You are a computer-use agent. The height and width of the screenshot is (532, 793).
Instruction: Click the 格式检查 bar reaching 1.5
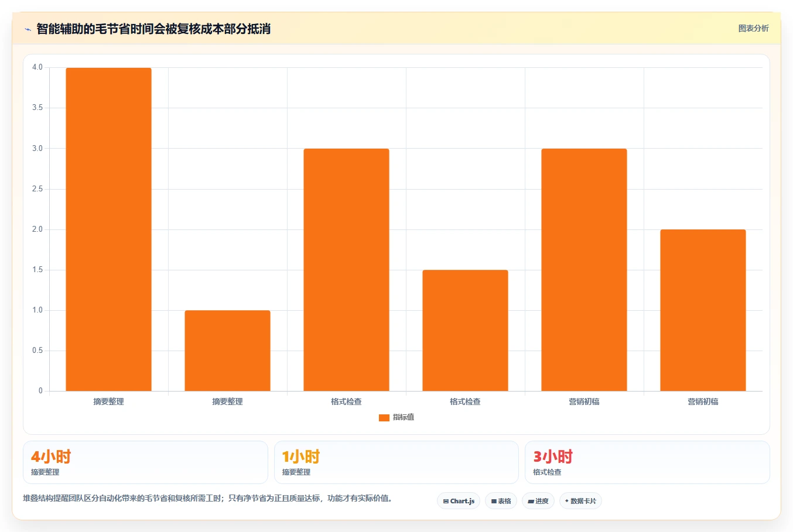point(465,331)
